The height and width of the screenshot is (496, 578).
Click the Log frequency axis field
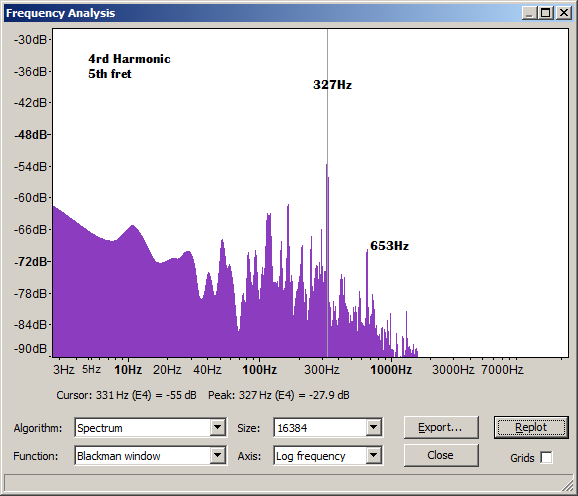(x=320, y=456)
